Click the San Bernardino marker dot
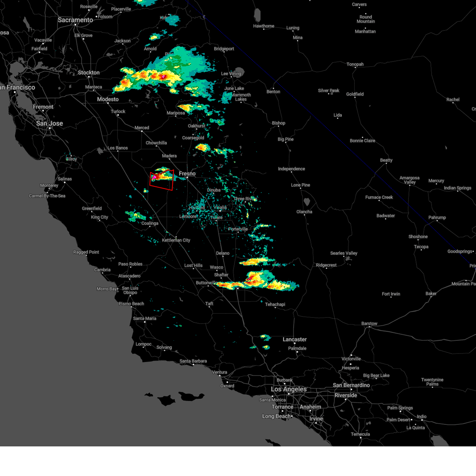Image resolution: width=476 pixels, height=476 pixels. click(351, 389)
